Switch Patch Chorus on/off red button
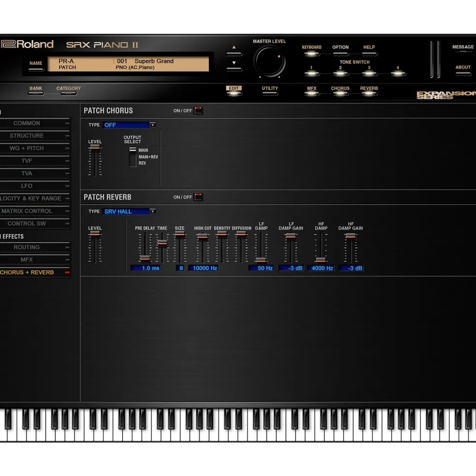Viewport: 476px width, 476px height. [198, 111]
